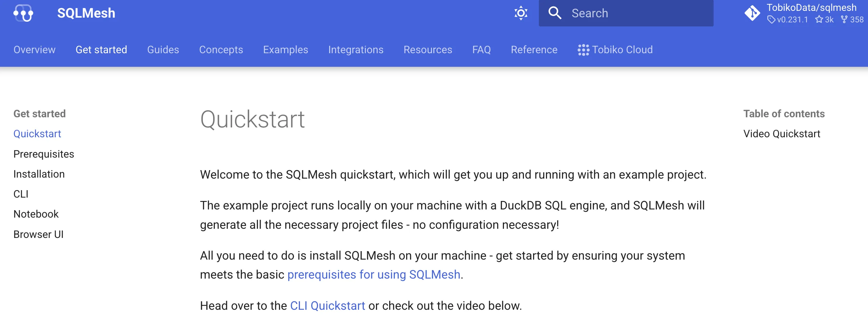This screenshot has width=868, height=324.
Task: Open the prerequisites for using SQLMesh link
Action: (x=374, y=275)
